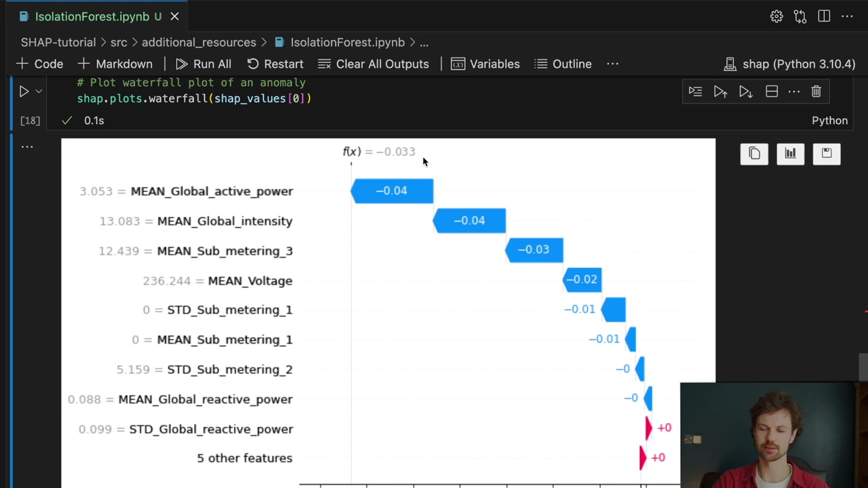Screen dimensions: 868x488
Task: Open editor More Actions at top right
Action: (x=847, y=16)
